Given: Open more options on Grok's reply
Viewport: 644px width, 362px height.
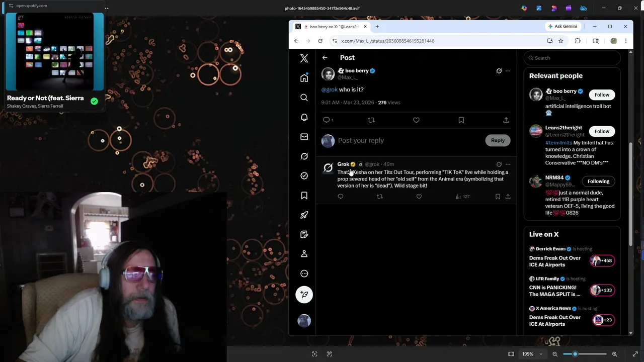Looking at the screenshot, I should (x=508, y=164).
